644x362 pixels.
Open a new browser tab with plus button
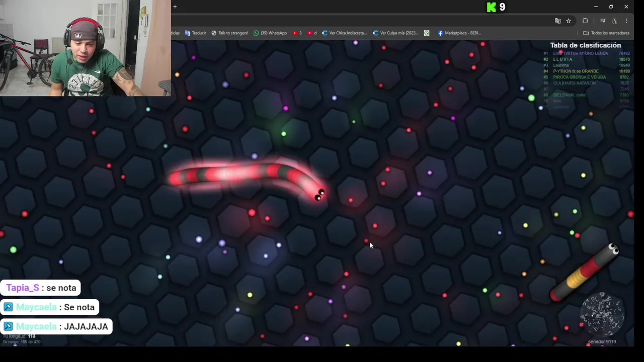tap(175, 7)
